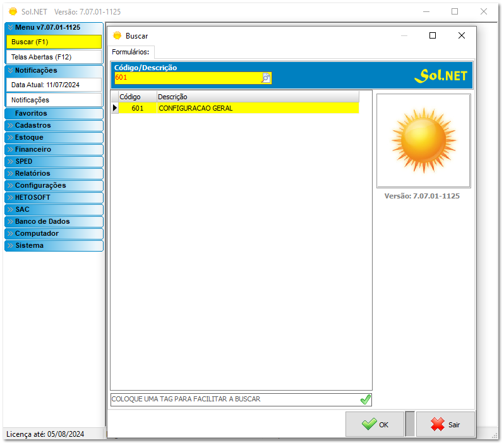Click the Código/Descrição search input field
Viewport: 504px width, 445px height.
(188, 78)
